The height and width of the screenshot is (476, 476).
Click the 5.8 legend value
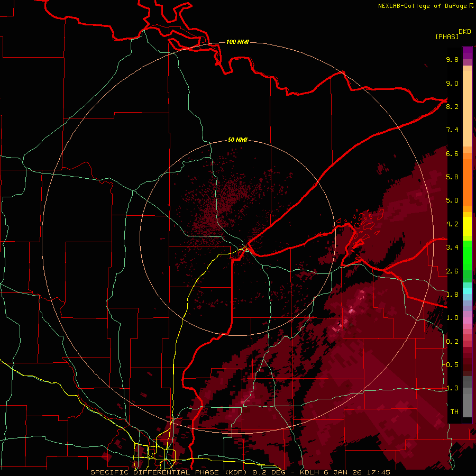tap(452, 177)
